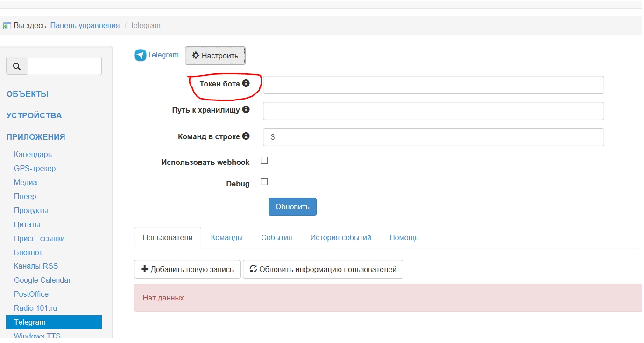This screenshot has width=644, height=343.
Task: Expand the УСТРОЙСТВА sidebar section
Action: coord(34,115)
